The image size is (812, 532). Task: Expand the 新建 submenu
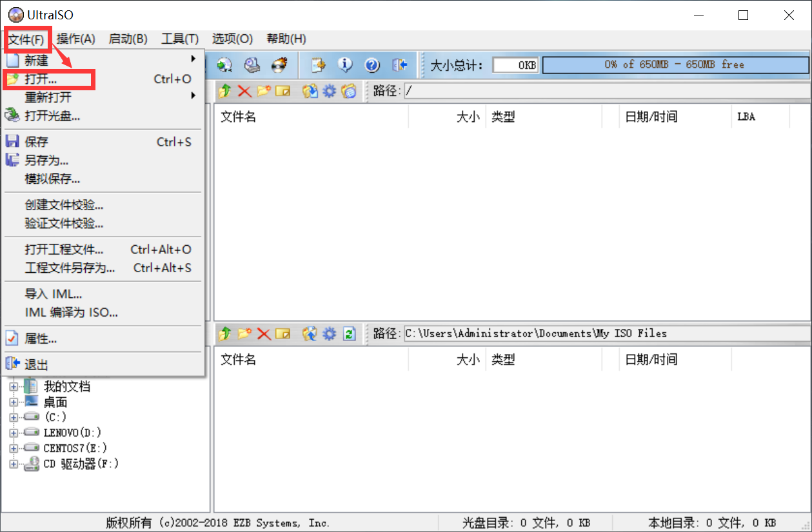click(103, 60)
